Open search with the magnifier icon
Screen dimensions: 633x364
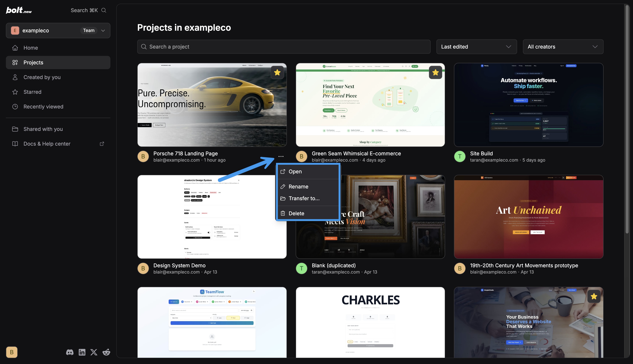click(x=104, y=10)
